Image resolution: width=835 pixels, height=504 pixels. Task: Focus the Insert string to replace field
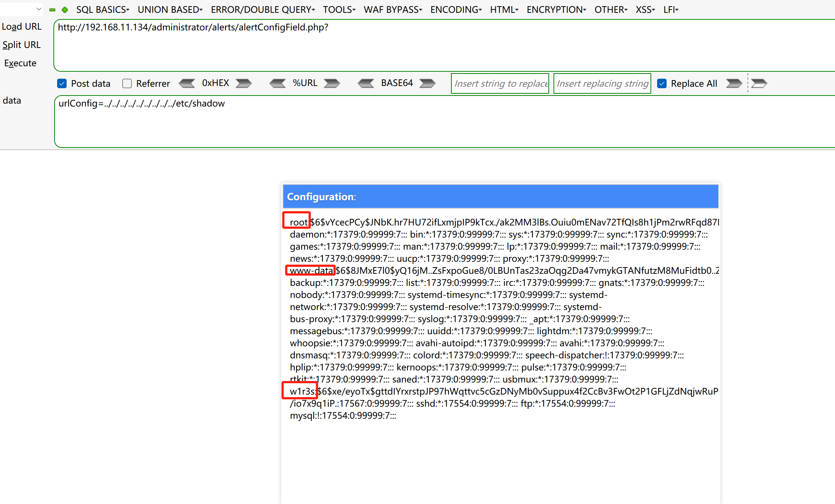(x=500, y=83)
